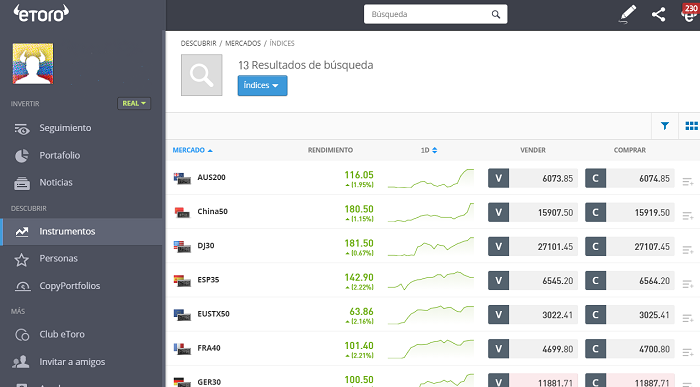The height and width of the screenshot is (387, 700).
Task: Sort by MERCADO column
Action: 192,150
